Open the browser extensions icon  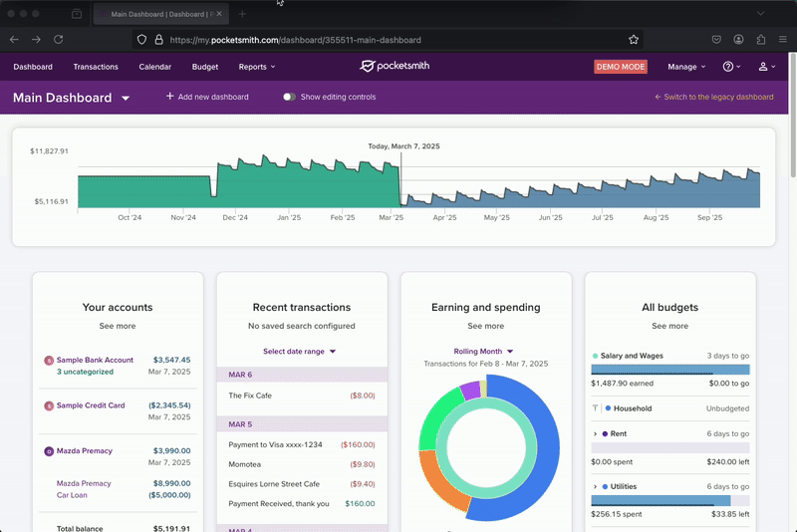point(761,40)
